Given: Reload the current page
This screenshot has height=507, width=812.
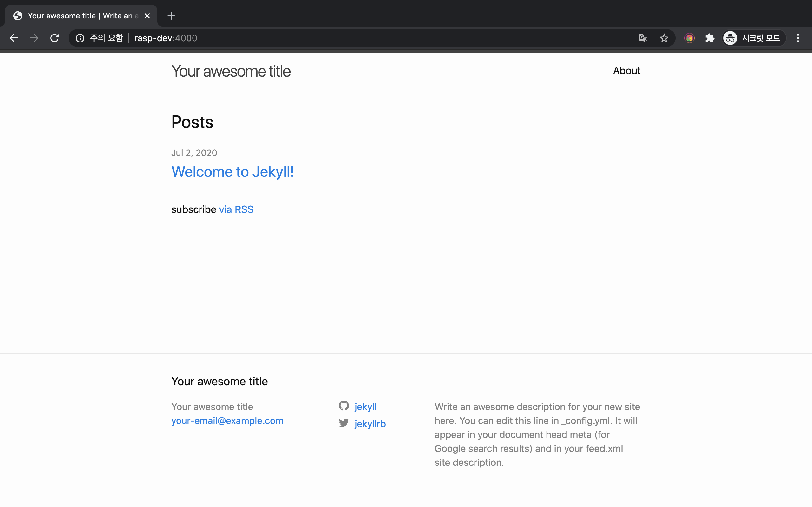Looking at the screenshot, I should pyautogui.click(x=55, y=38).
